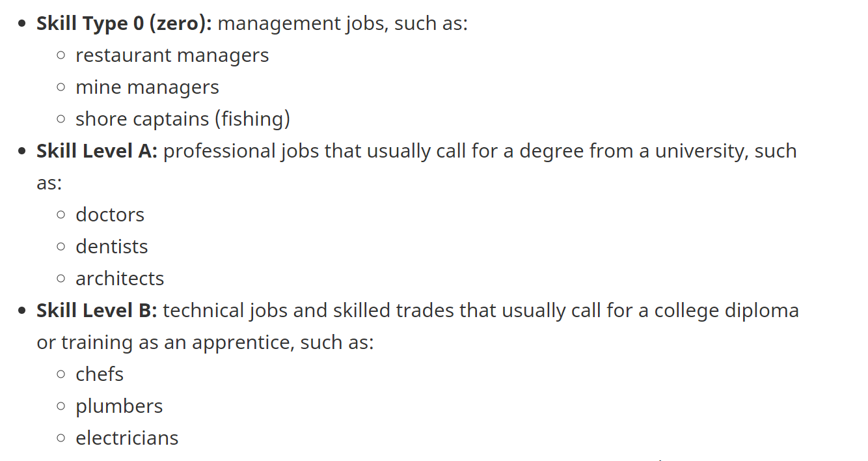
Task: Click the hollow bullet beside 'doctors'
Action: (61, 215)
